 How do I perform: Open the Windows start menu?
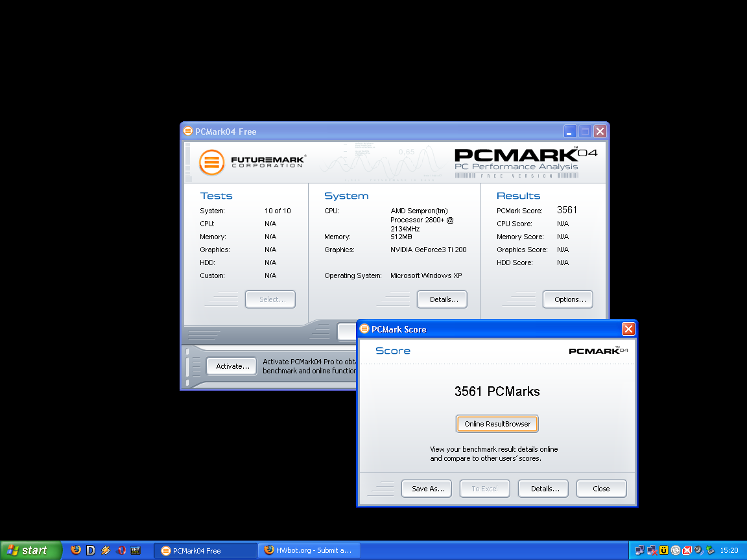point(31,550)
